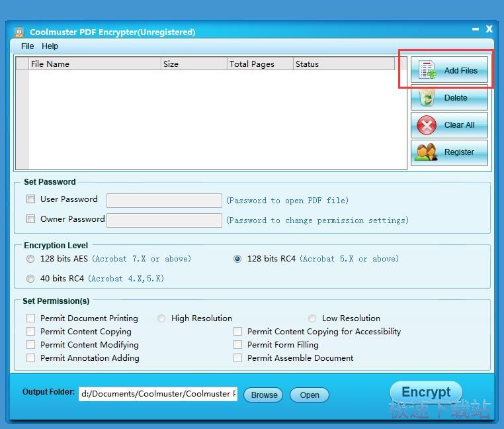
Task: Open the File menu
Action: [27, 46]
